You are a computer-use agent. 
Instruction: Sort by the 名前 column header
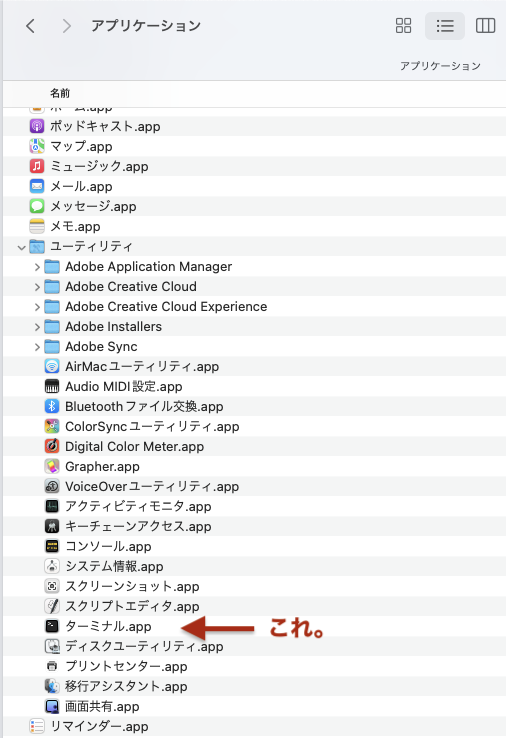coord(60,93)
